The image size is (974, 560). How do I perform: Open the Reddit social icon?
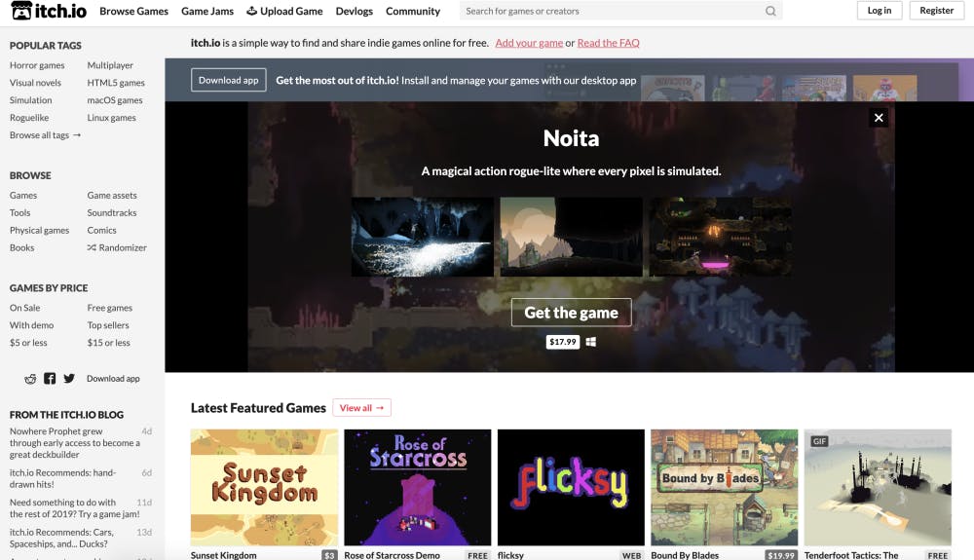click(30, 379)
